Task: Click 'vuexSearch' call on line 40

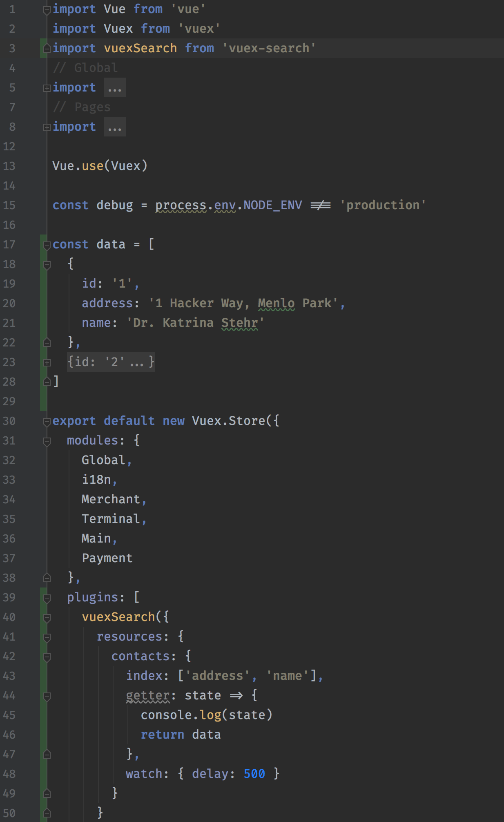Action: pos(118,617)
